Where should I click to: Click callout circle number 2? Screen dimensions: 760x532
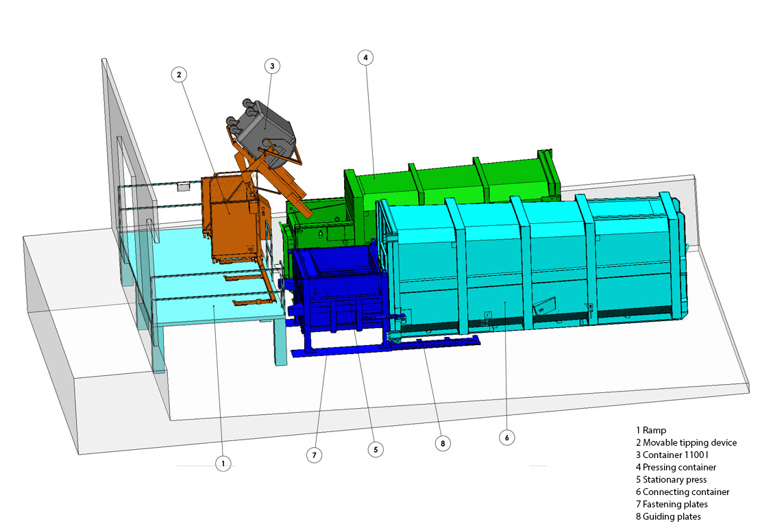pyautogui.click(x=179, y=75)
